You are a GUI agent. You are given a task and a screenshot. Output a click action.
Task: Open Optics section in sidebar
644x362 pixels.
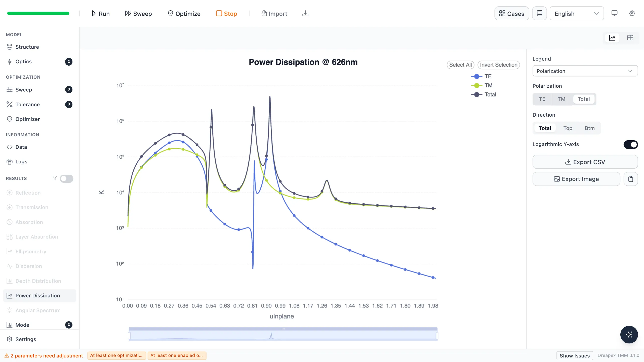point(40,62)
